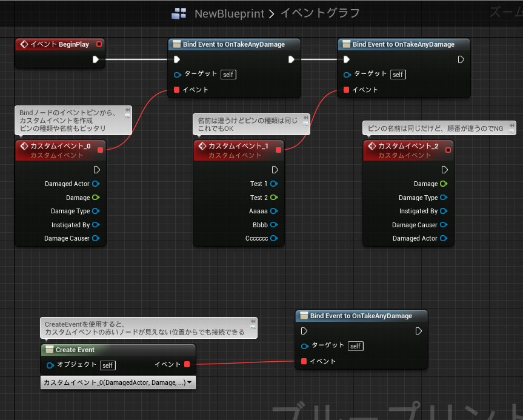Click green Damage pin on カスタムイベント_2
This screenshot has width=523, height=420.
(444, 184)
